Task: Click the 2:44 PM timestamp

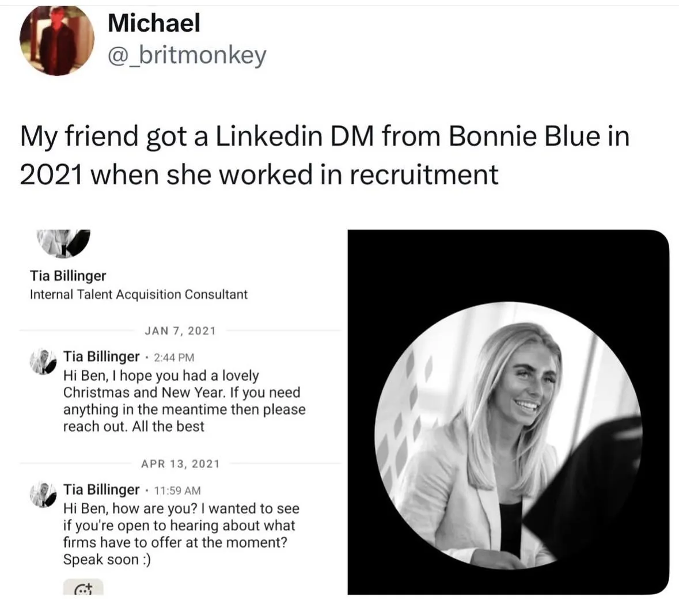Action: pyautogui.click(x=173, y=357)
